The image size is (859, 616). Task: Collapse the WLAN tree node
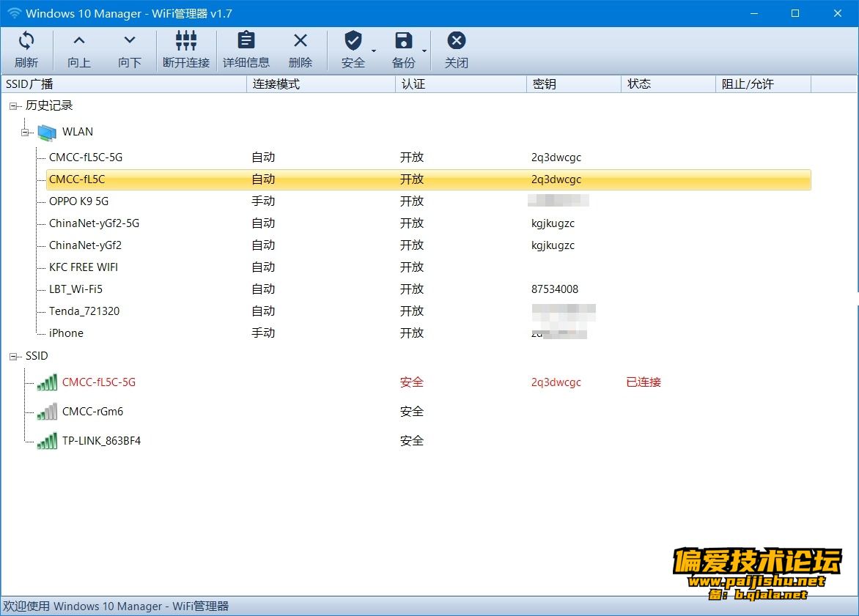pyautogui.click(x=25, y=132)
